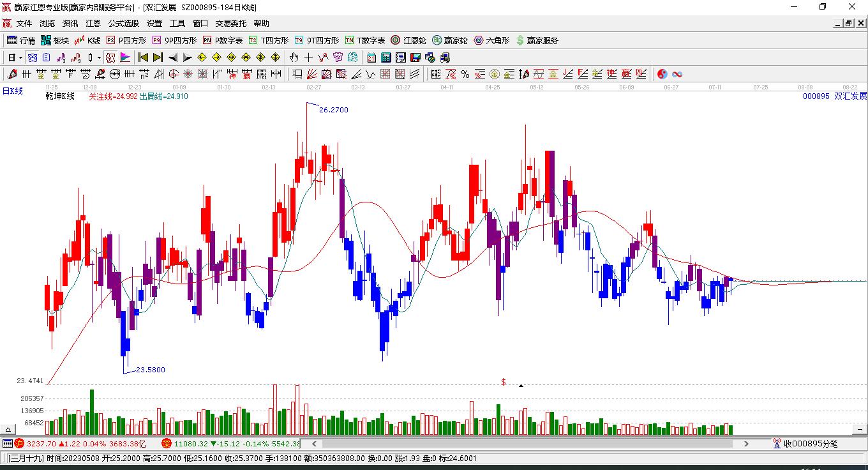Open the T数字表 tool
Screen dimensions: 868x470
point(365,40)
